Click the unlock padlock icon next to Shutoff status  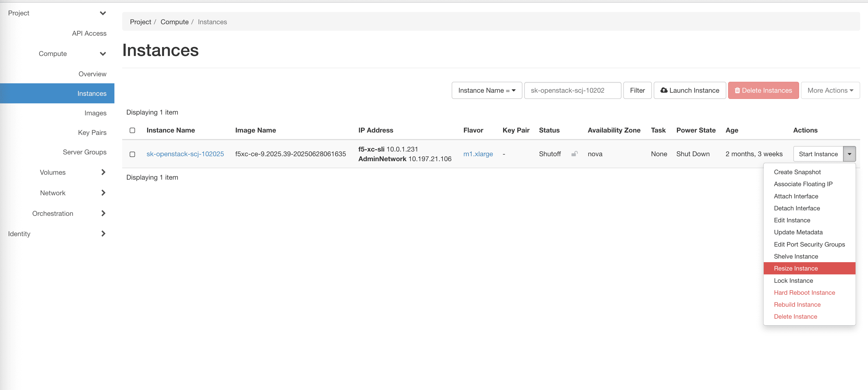coord(575,154)
